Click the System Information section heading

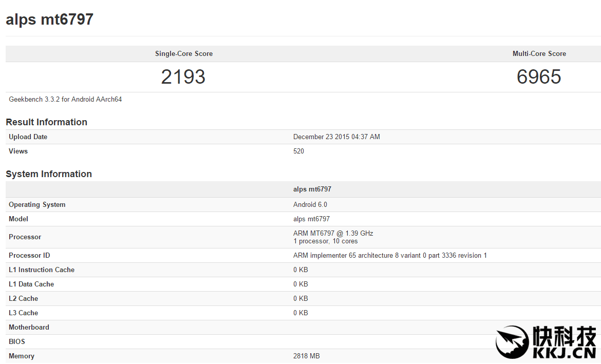click(x=49, y=174)
